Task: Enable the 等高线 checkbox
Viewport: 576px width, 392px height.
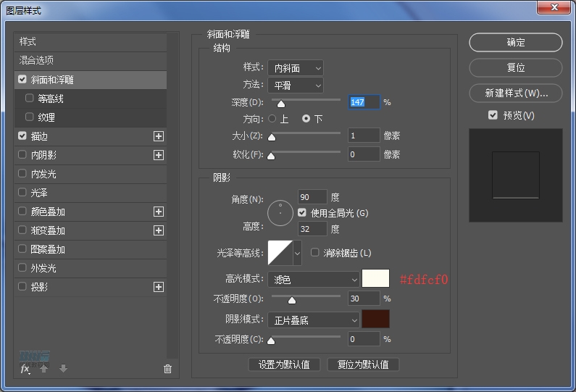Action: [30, 99]
